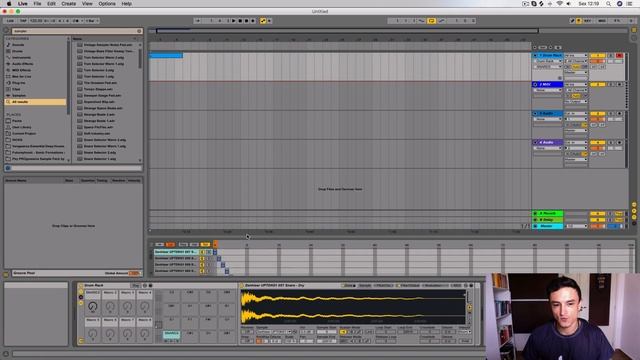Toggle the Groove Pool selector button
The width and height of the screenshot is (640, 360).
(6, 274)
